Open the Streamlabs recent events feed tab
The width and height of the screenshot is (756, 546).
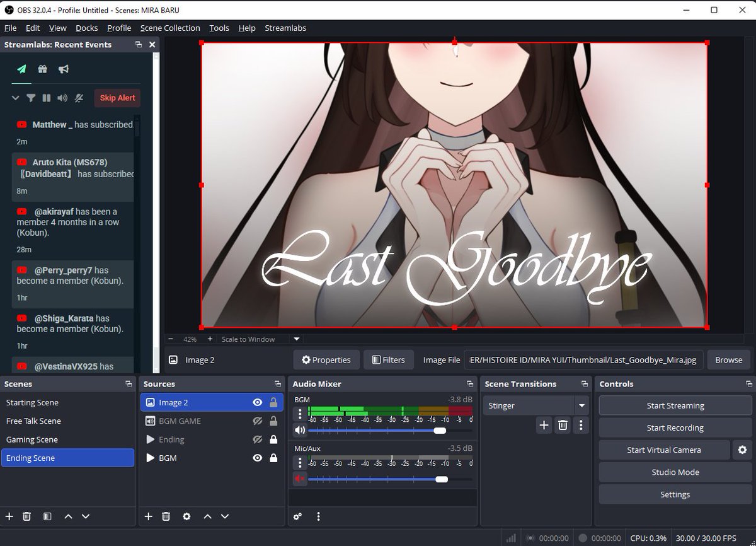tap(21, 69)
